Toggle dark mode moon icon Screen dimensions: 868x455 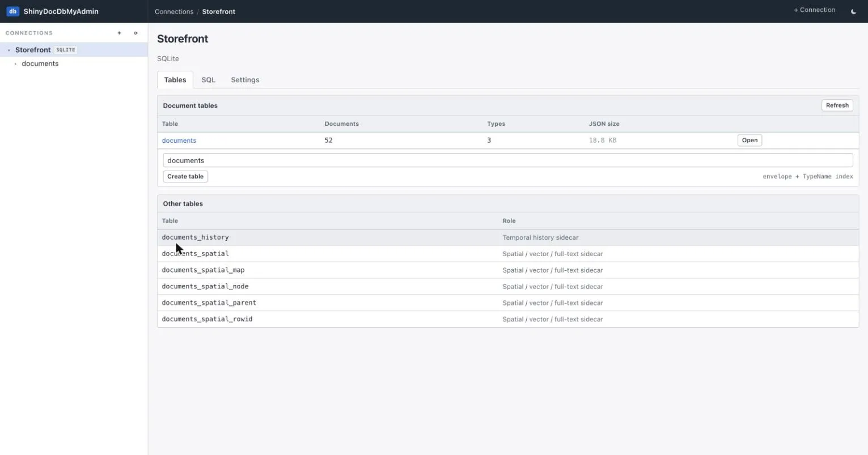853,11
